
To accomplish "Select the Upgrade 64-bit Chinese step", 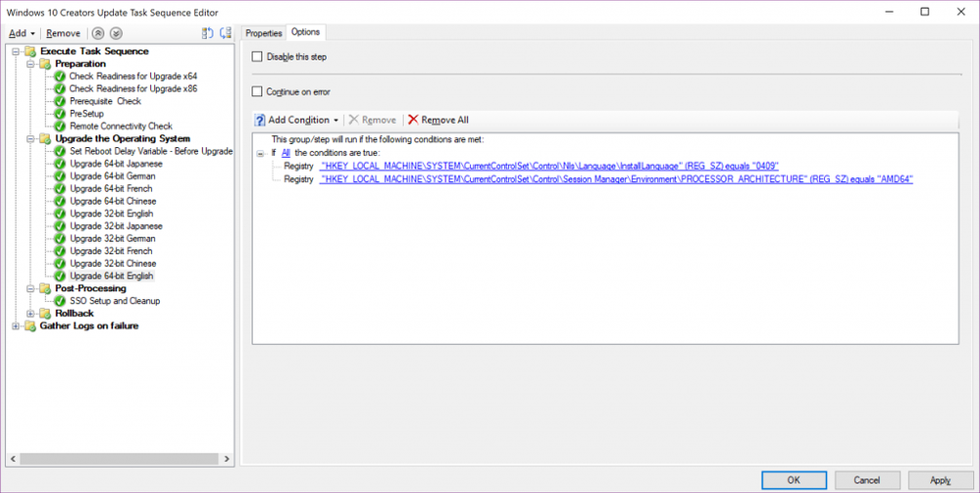I will [113, 201].
